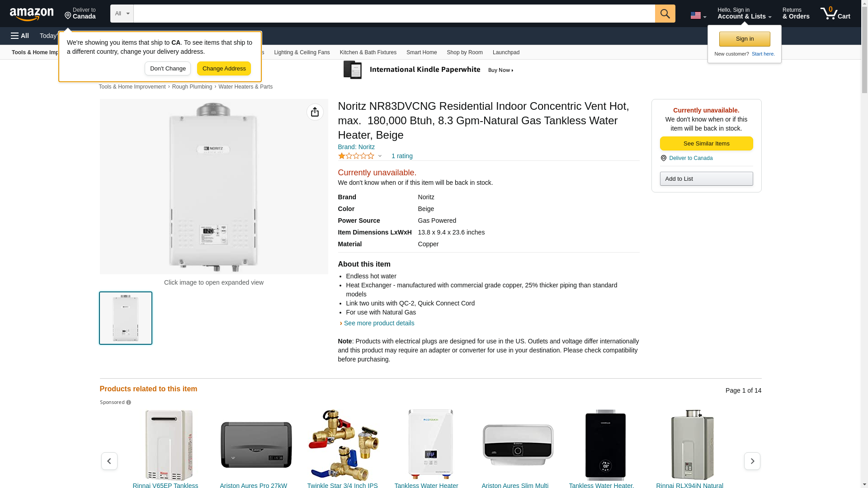Click the share icon on product image
The image size is (868, 488).
[x=315, y=112]
